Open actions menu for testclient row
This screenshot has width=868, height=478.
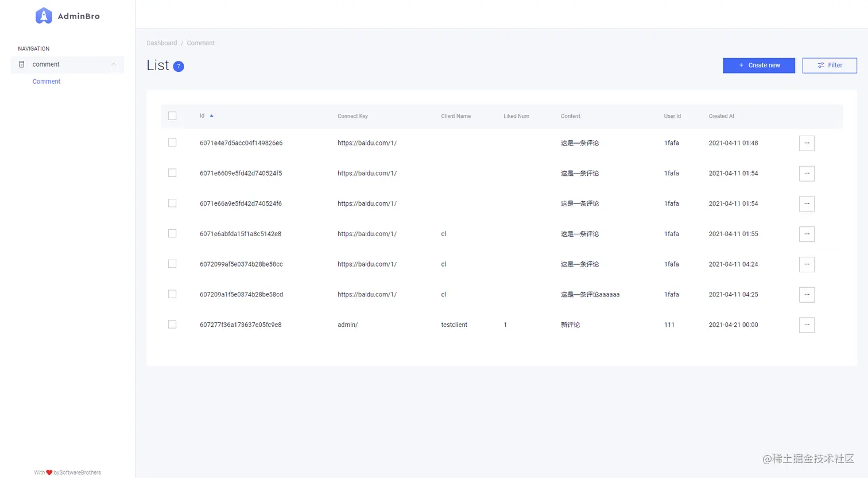pyautogui.click(x=807, y=325)
